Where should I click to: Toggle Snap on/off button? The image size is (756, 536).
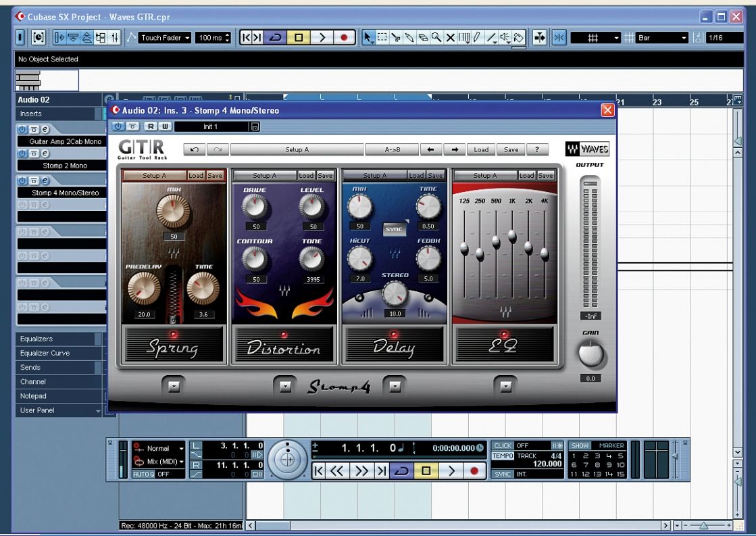pyautogui.click(x=559, y=38)
